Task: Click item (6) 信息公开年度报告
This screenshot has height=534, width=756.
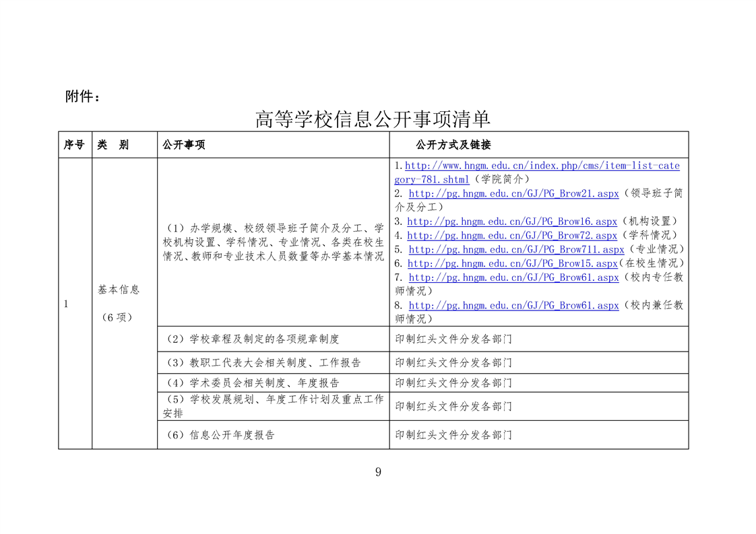Action: [220, 435]
